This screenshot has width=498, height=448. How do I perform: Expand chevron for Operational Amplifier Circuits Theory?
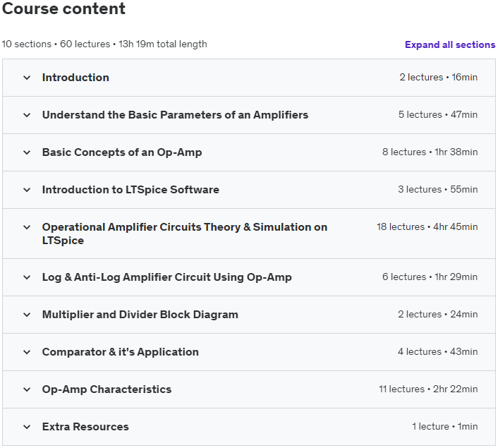tap(27, 227)
